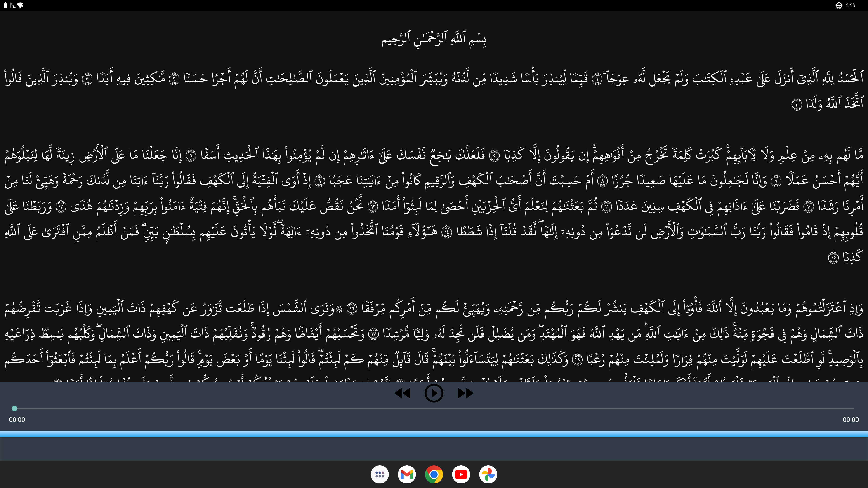Tap the verse ١٤ end marker
The width and height of the screenshot is (868, 488).
[446, 232]
